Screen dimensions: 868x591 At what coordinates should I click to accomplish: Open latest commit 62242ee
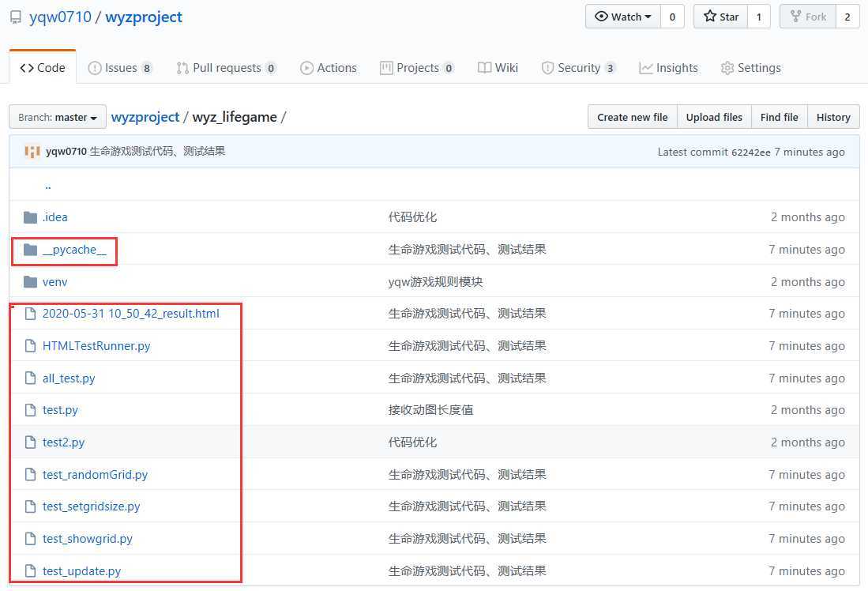(x=750, y=152)
